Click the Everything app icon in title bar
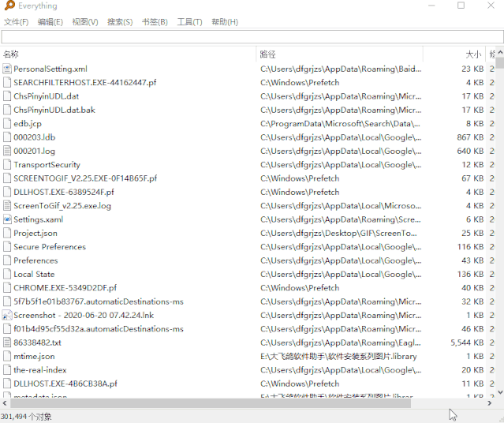This screenshot has width=504, height=423. (9, 6)
